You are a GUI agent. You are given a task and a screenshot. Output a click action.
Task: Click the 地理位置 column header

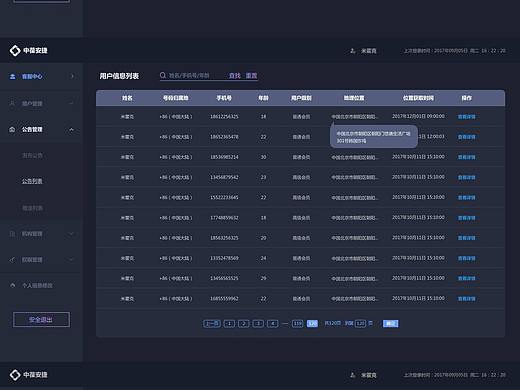tap(354, 98)
